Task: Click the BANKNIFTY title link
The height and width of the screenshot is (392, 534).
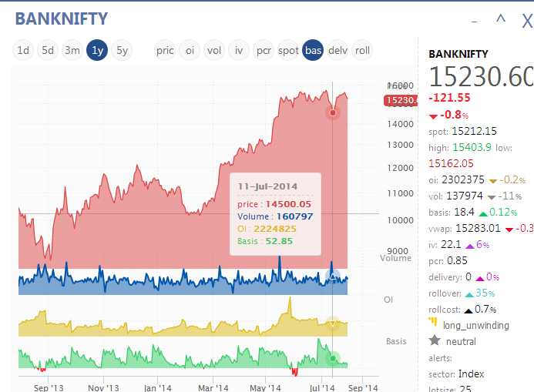Action: (x=62, y=18)
